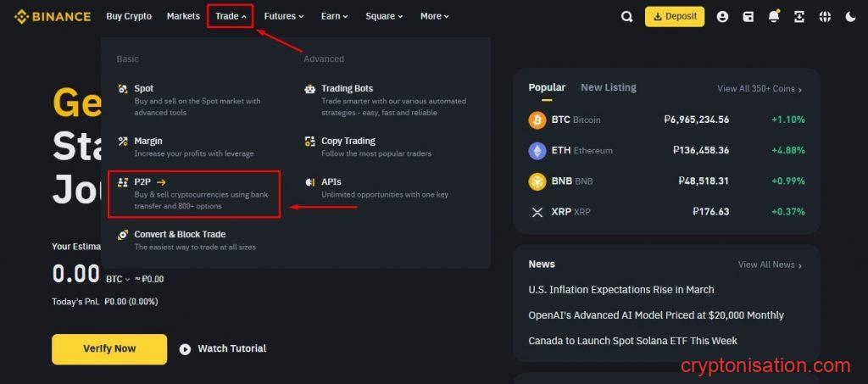This screenshot has width=868, height=384.
Task: Open the wallet icon in top bar
Action: (748, 16)
